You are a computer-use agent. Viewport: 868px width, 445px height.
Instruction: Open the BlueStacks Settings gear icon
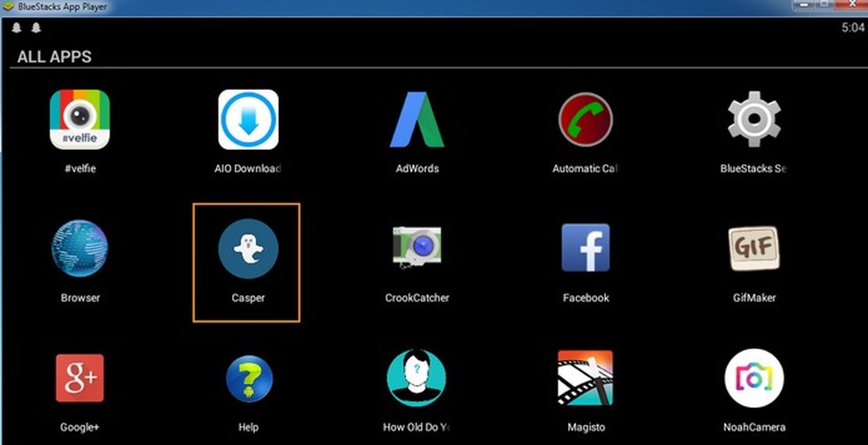click(x=754, y=120)
